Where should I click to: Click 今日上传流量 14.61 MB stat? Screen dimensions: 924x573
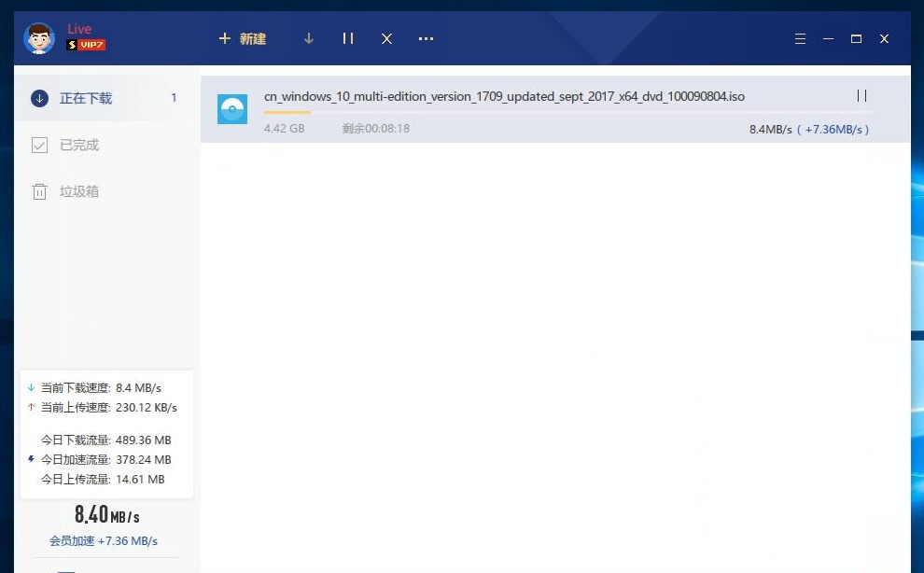[103, 480]
